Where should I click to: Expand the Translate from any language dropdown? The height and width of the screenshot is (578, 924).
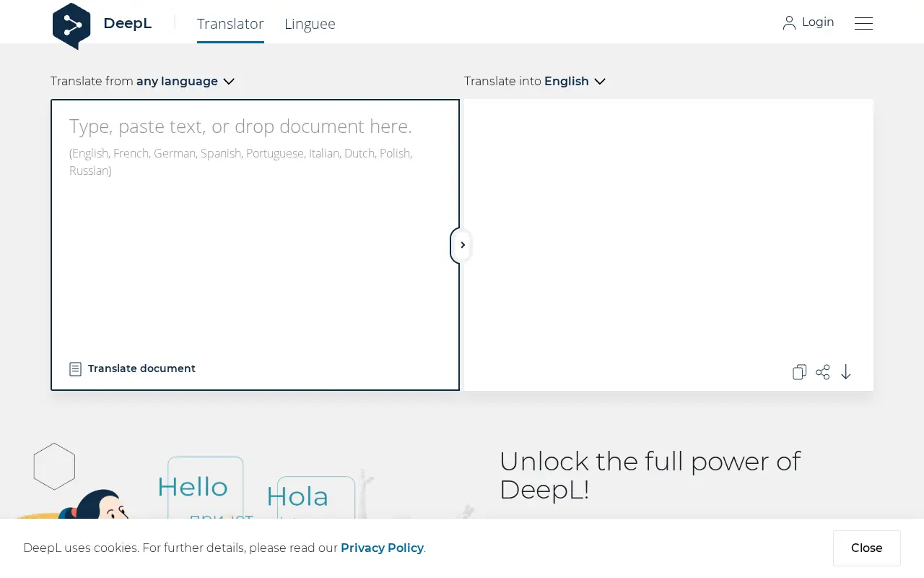coord(143,81)
